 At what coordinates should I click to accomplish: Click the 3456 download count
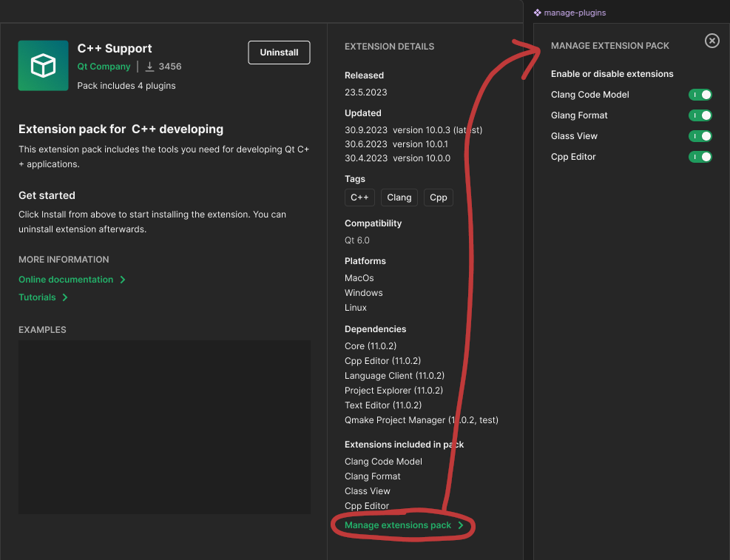pyautogui.click(x=170, y=67)
